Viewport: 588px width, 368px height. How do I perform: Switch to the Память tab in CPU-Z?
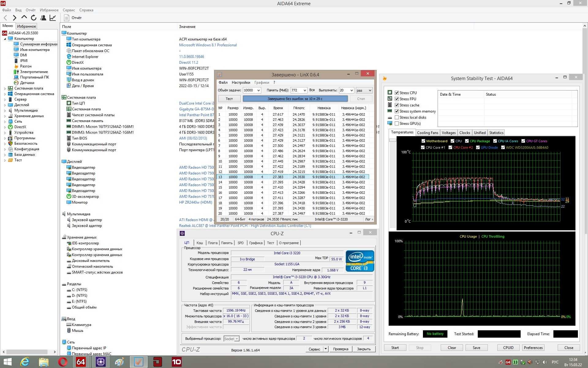pyautogui.click(x=227, y=243)
